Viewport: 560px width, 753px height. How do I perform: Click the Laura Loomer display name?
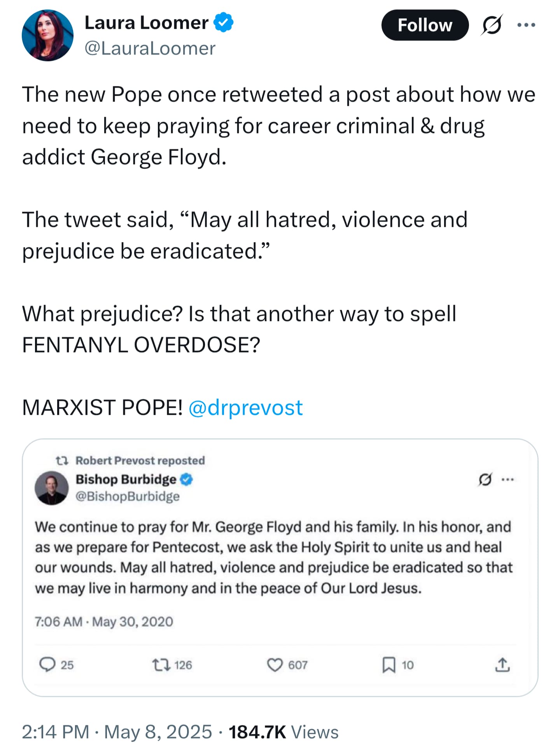point(146,23)
